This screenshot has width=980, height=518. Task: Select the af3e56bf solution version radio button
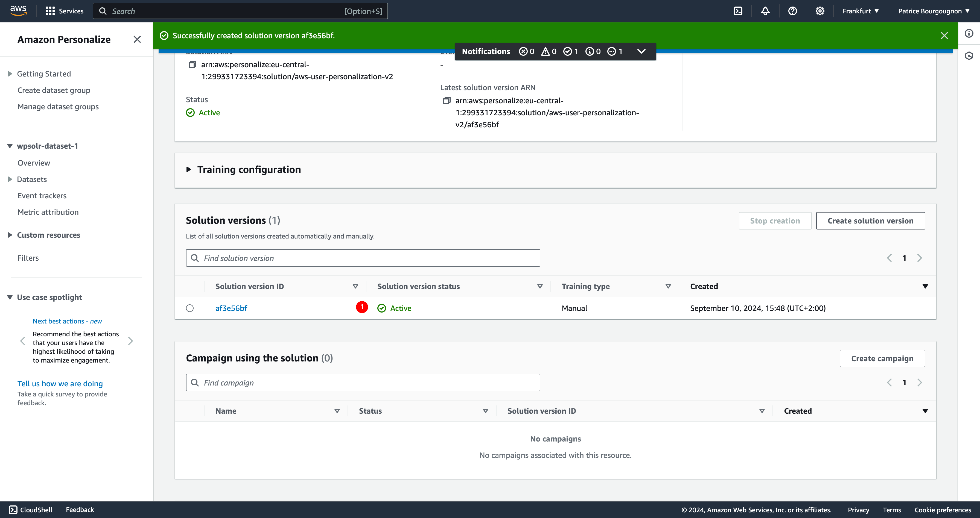point(190,308)
